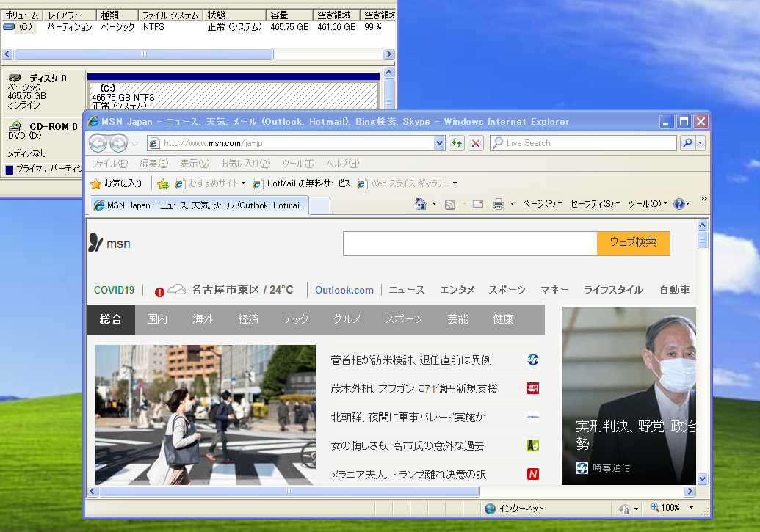760x532 pixels.
Task: Switch to the 国内 news tab
Action: point(157,319)
